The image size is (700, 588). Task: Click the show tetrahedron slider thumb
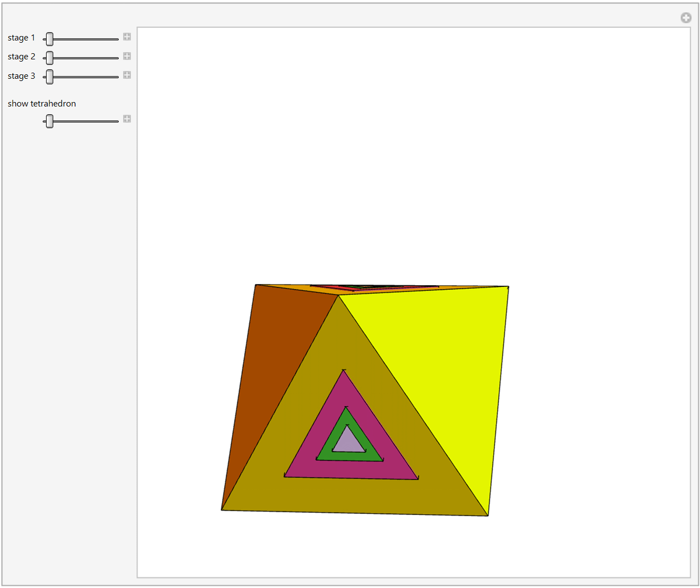coord(49,121)
